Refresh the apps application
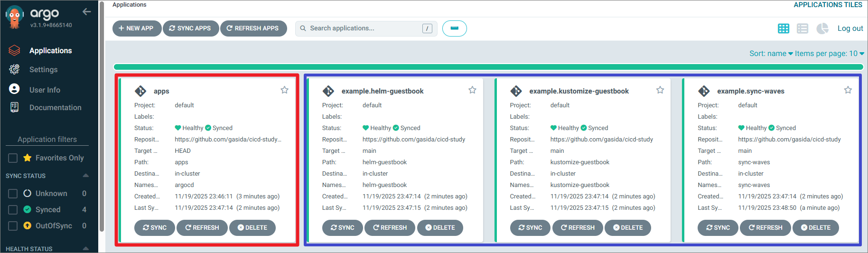The image size is (868, 253). click(x=202, y=228)
